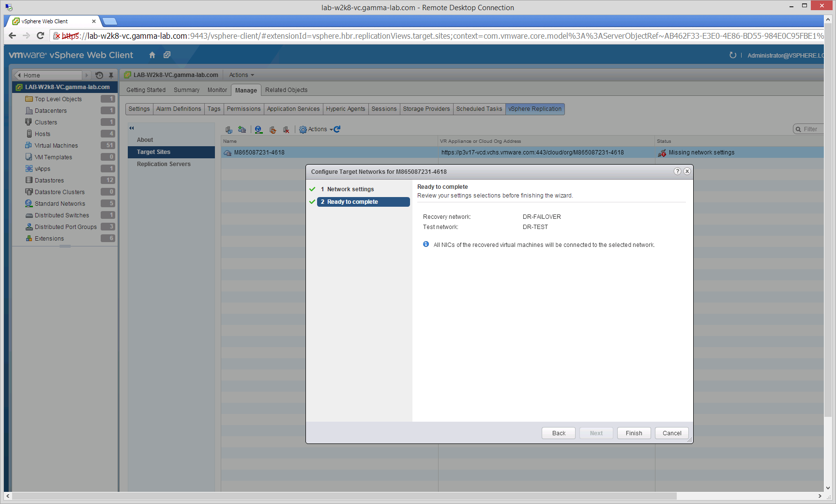Viewport: 836px width, 504px height.
Task: Open the Actions dropdown beside vCenter name
Action: click(x=241, y=75)
